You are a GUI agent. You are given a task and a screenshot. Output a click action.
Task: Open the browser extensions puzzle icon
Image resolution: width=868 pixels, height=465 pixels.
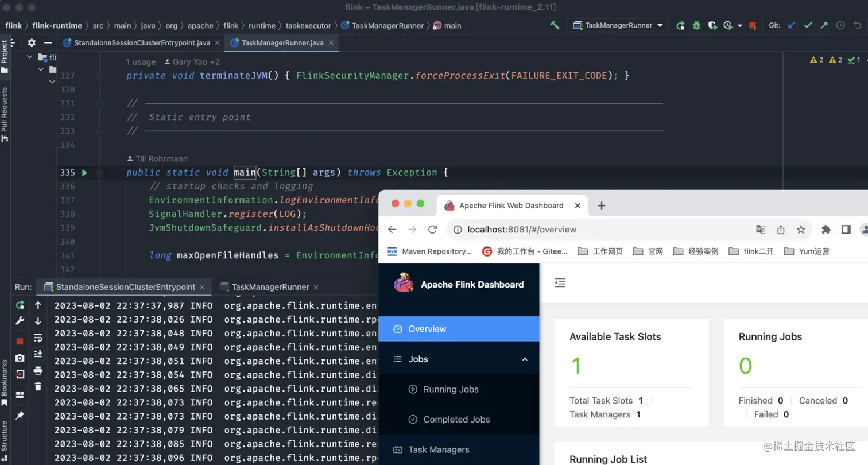click(826, 230)
